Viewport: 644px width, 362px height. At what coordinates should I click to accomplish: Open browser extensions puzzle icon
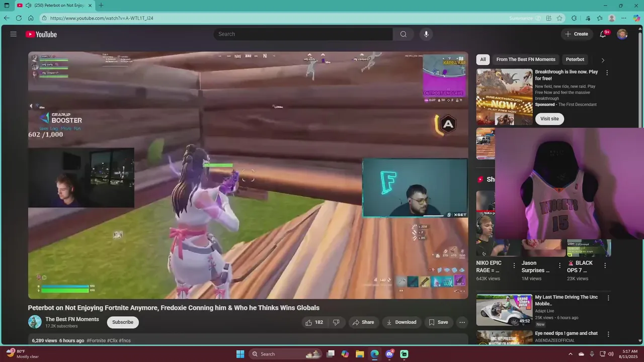tap(574, 18)
